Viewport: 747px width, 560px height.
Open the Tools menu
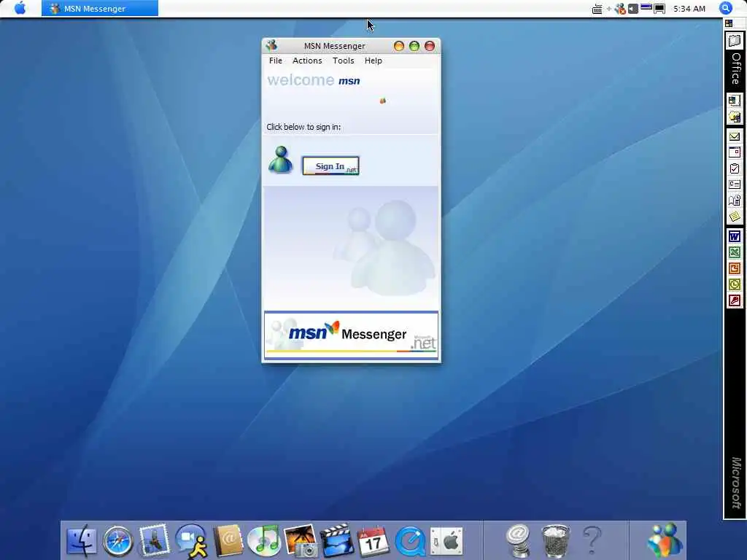point(343,61)
